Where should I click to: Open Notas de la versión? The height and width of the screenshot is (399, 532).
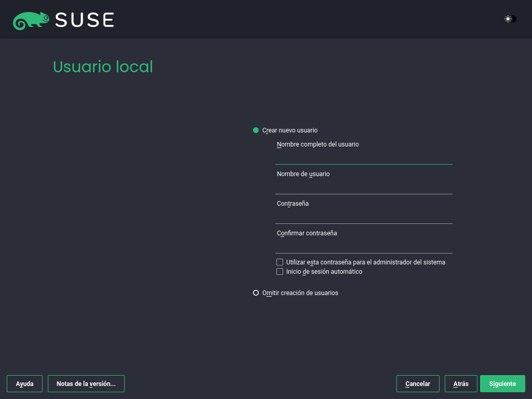click(x=86, y=384)
